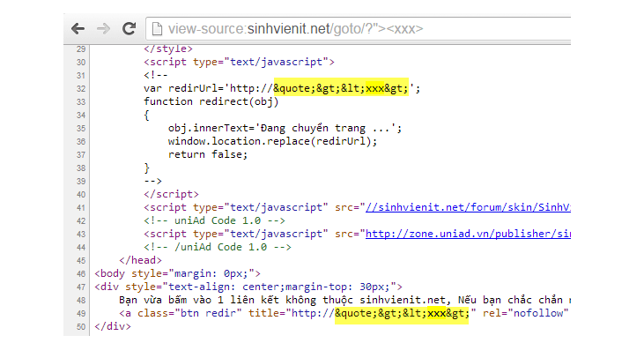Click 'window.location.replace(redirUrl);' line

click(x=272, y=141)
